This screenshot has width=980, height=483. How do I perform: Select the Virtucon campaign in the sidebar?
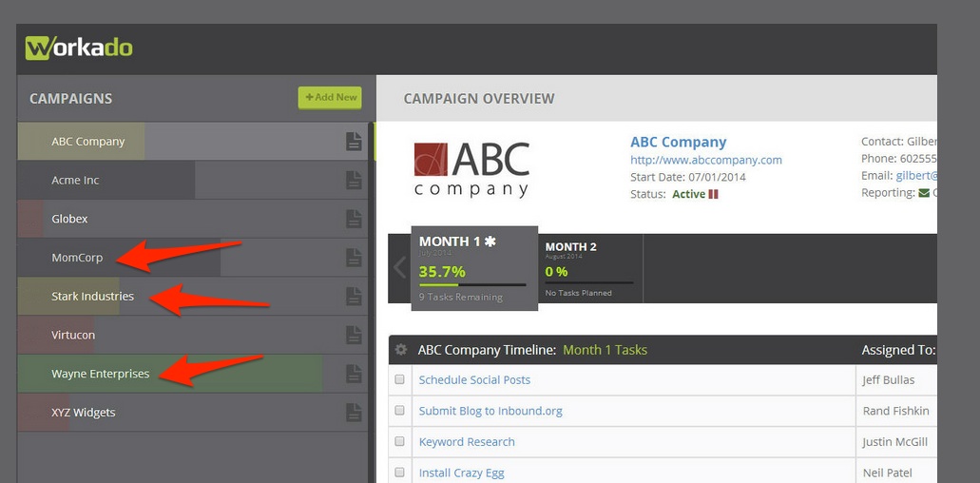[x=73, y=335]
